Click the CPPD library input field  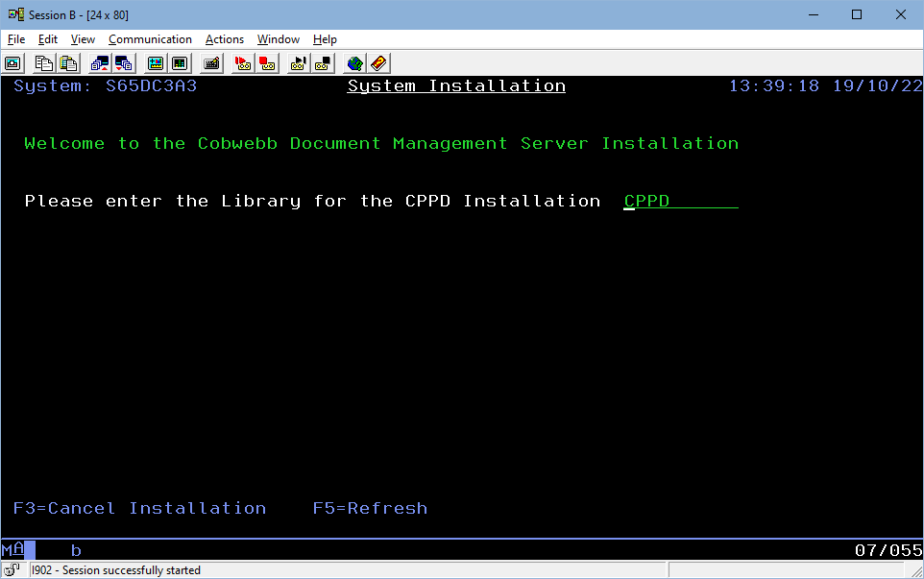coord(681,201)
